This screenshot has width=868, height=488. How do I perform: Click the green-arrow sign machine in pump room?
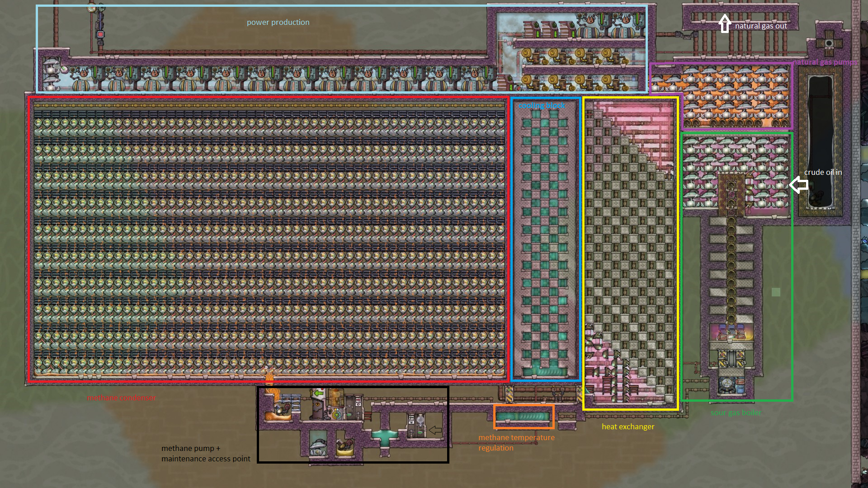(319, 394)
